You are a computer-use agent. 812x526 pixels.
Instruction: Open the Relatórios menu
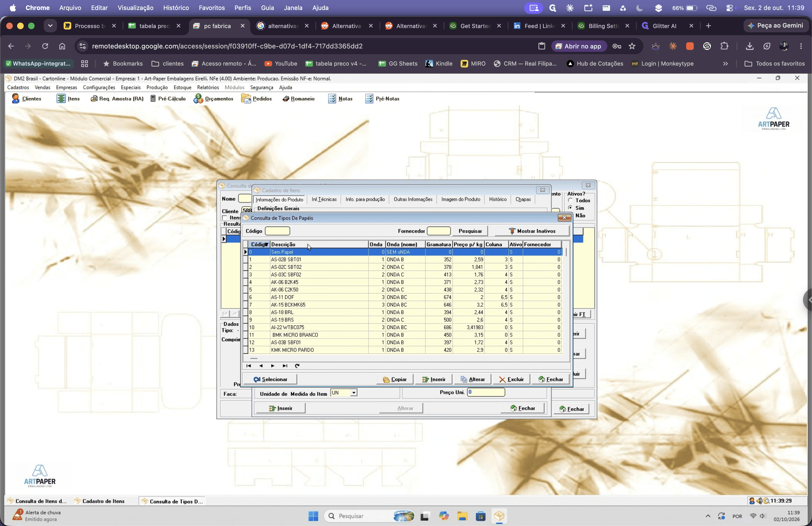[x=208, y=87]
